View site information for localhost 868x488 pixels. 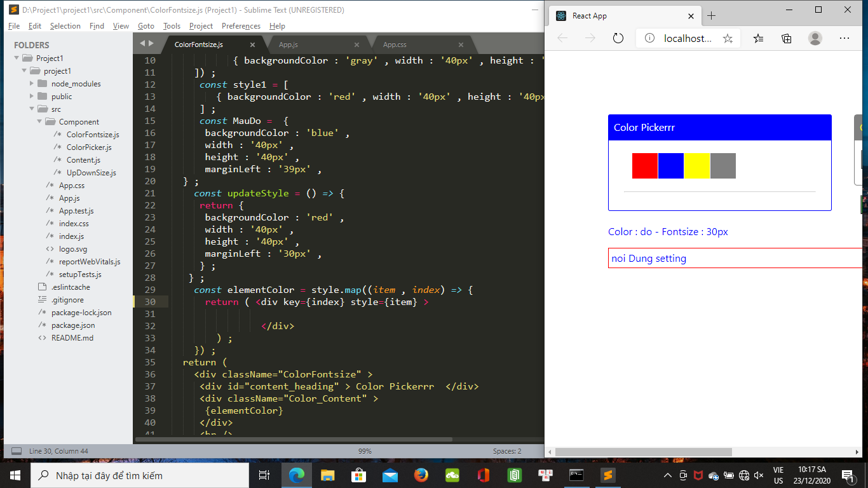coord(649,38)
